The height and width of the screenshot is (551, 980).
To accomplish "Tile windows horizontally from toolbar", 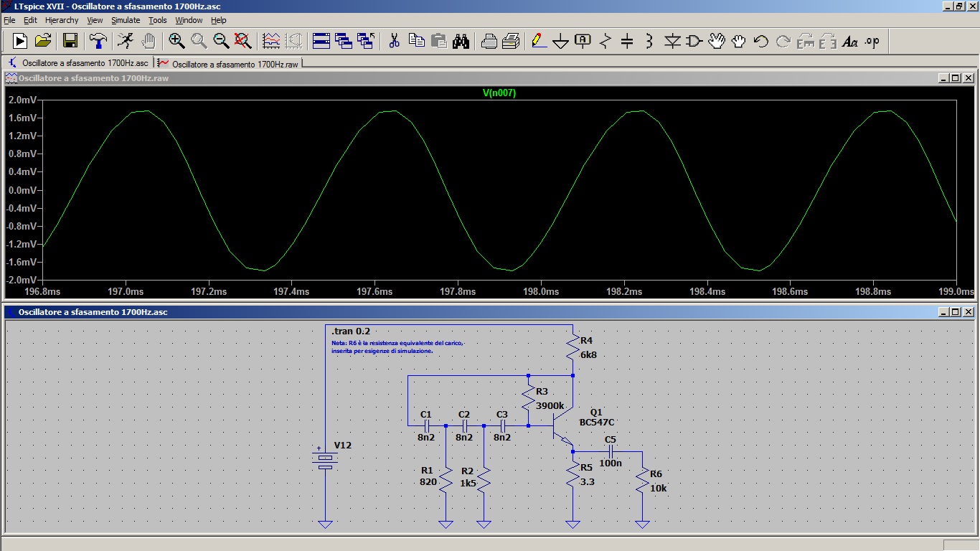I will pos(321,41).
